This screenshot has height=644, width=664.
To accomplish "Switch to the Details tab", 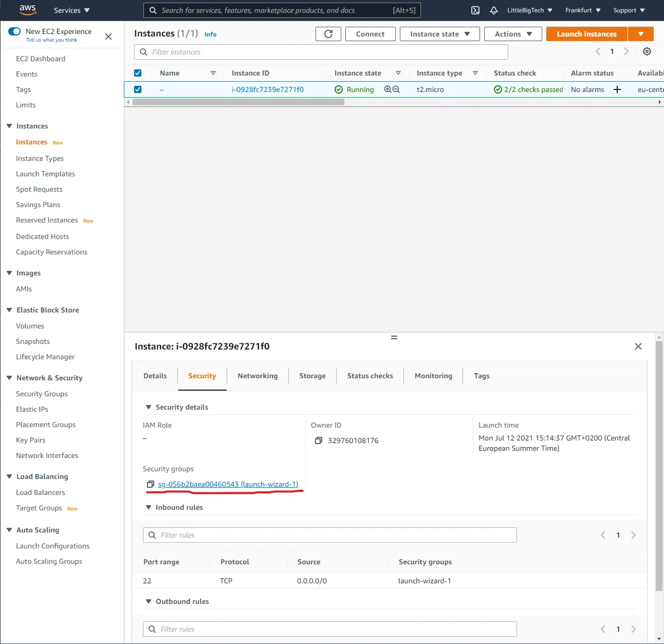I will coord(155,376).
